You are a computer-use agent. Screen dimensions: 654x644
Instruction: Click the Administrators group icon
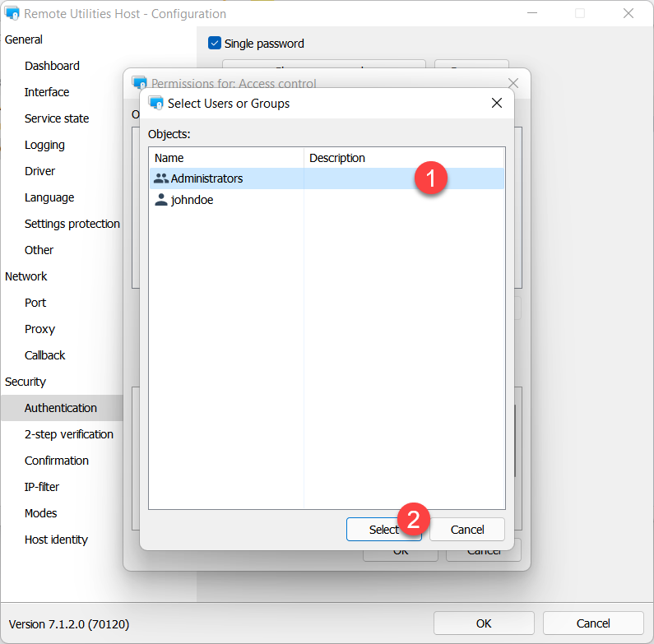click(161, 178)
